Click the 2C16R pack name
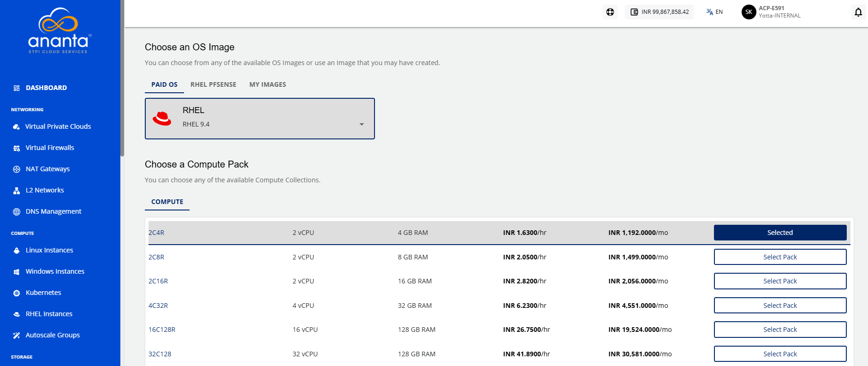Viewport: 868px width, 366px height. [x=158, y=281]
